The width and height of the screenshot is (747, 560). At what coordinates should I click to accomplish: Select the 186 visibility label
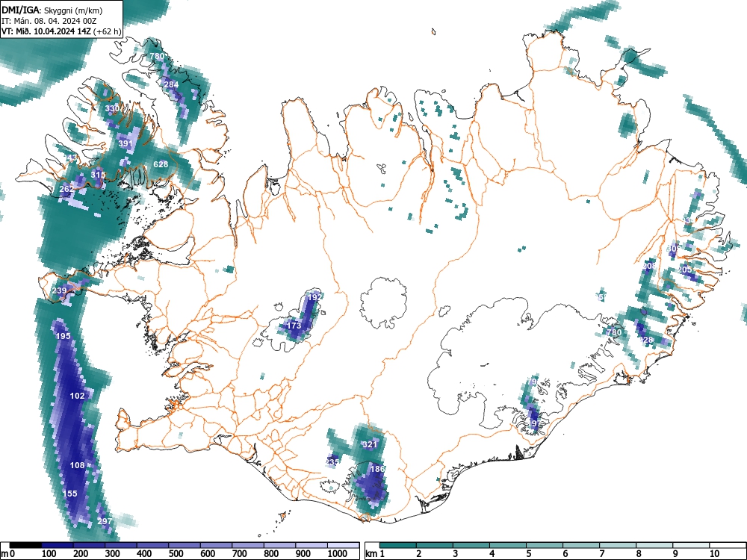coord(377,469)
